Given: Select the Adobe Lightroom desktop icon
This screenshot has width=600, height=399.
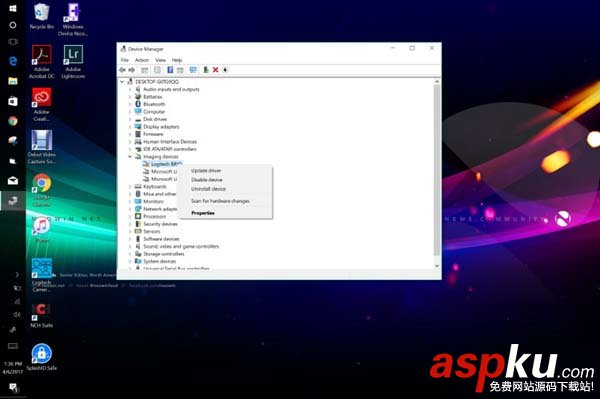Looking at the screenshot, I should (x=73, y=62).
